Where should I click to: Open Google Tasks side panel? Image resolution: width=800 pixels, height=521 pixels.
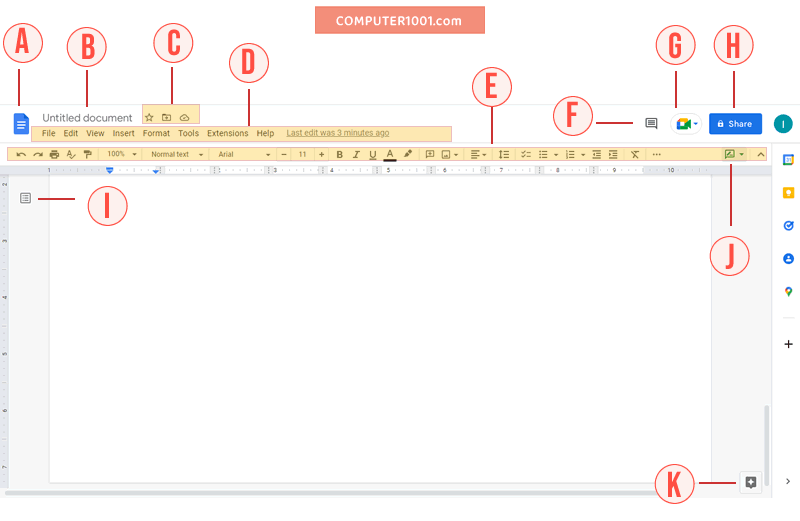(x=788, y=226)
